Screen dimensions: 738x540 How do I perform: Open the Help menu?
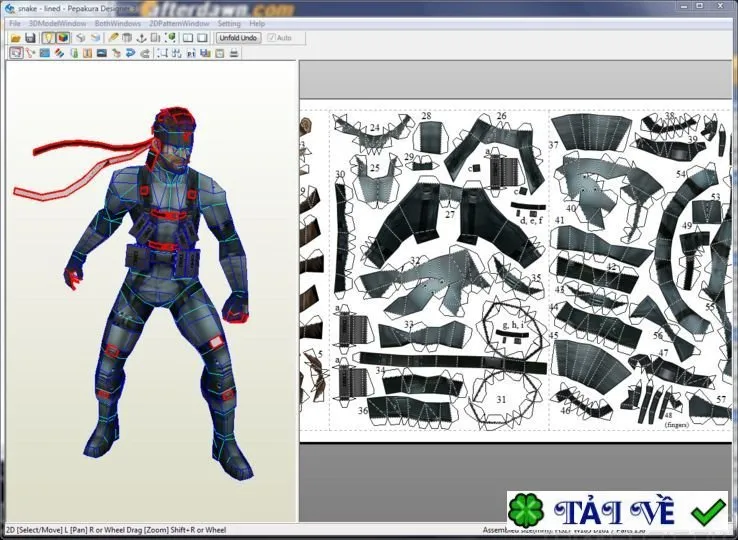pyautogui.click(x=257, y=23)
